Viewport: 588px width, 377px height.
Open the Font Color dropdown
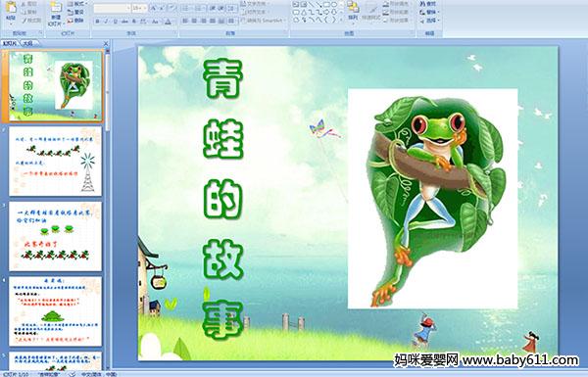[x=169, y=22]
